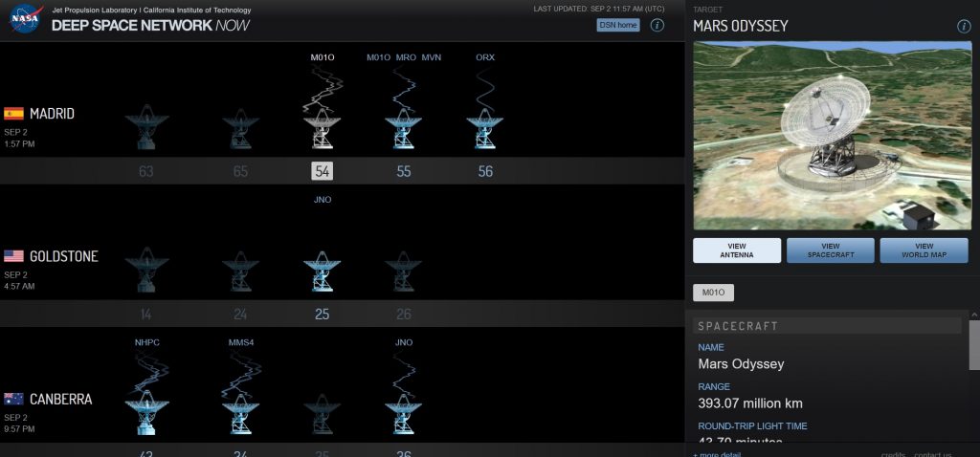The width and height of the screenshot is (980, 457).
Task: Select M01O label above Madrid dish 54
Action: pos(323,57)
